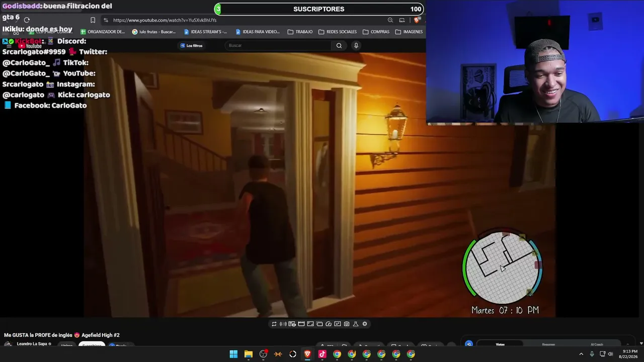Select the Resumen tab
Viewport: 644px width, 362px height.
point(548,344)
